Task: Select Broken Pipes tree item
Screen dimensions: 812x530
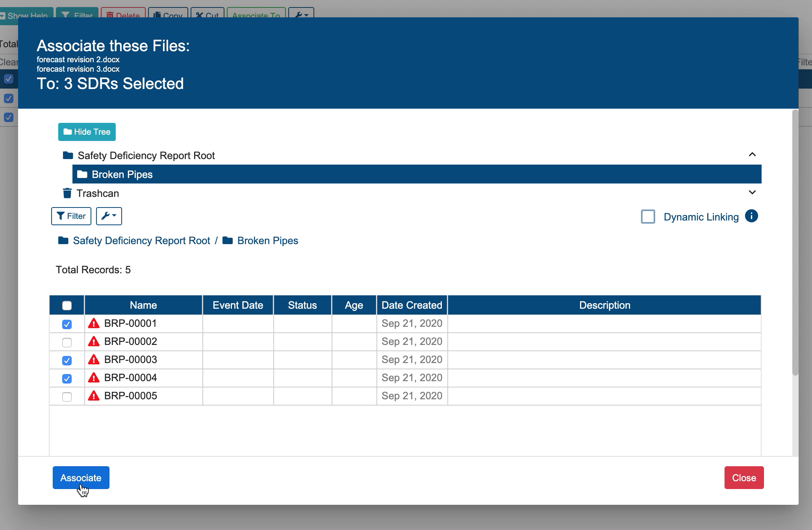Action: [x=417, y=174]
